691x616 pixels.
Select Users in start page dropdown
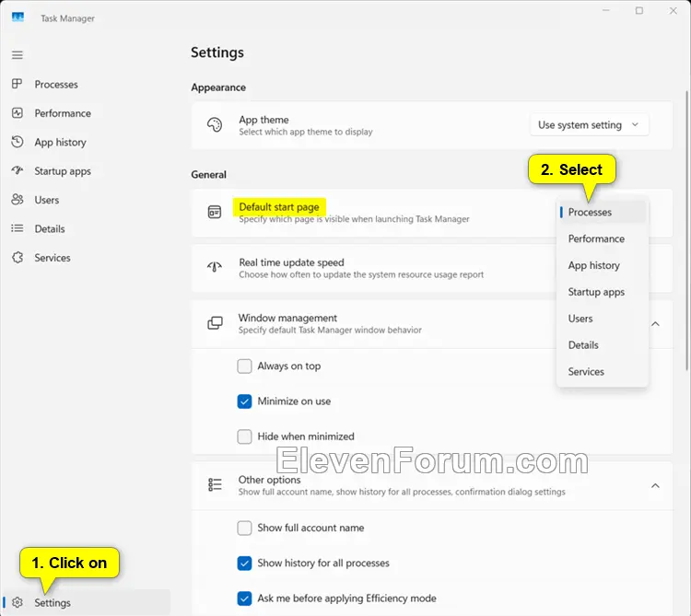pyautogui.click(x=603, y=319)
